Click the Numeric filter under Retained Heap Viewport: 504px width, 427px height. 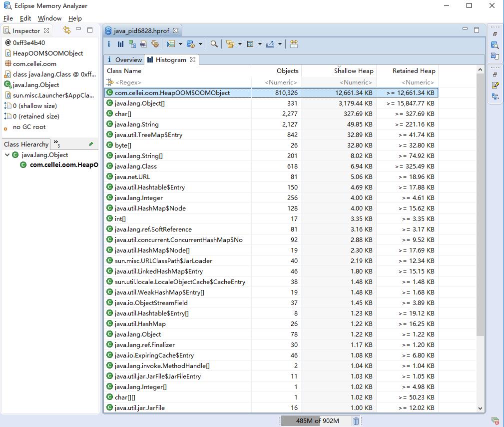coord(407,82)
